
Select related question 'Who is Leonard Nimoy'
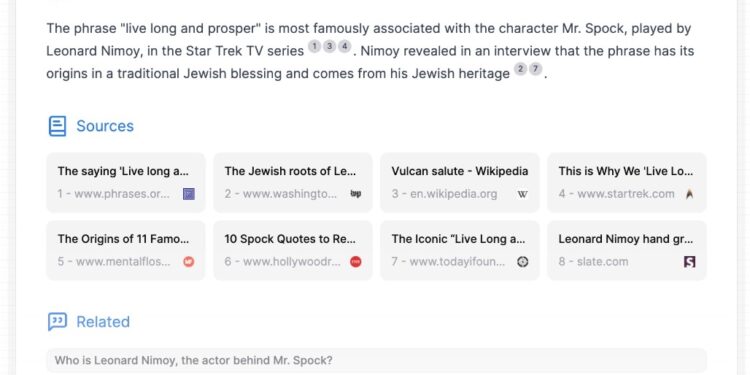pos(376,361)
